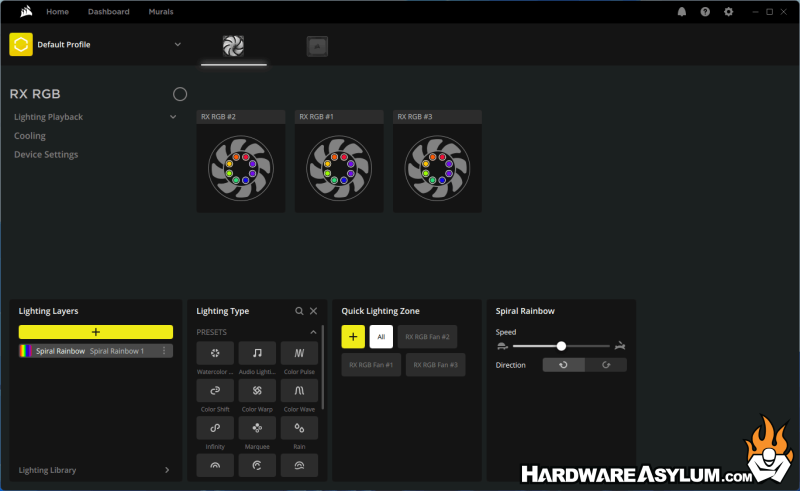
Task: Click the fast rabbit speed icon
Action: coord(620,346)
